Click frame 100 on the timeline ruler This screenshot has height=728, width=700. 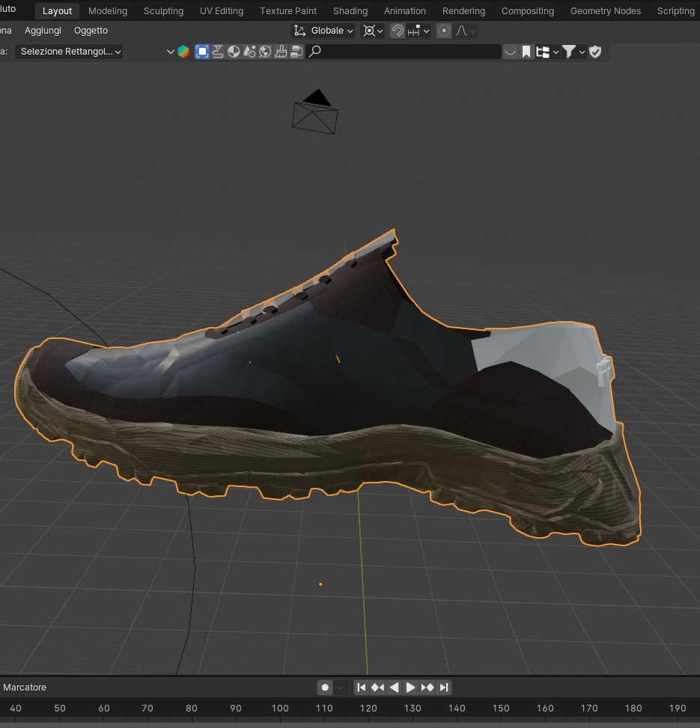(280, 708)
